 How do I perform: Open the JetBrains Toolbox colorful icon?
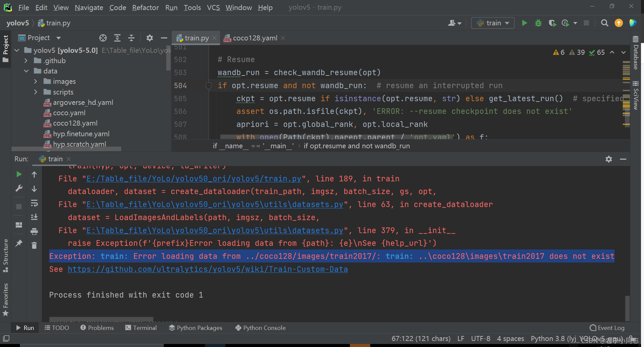633,23
